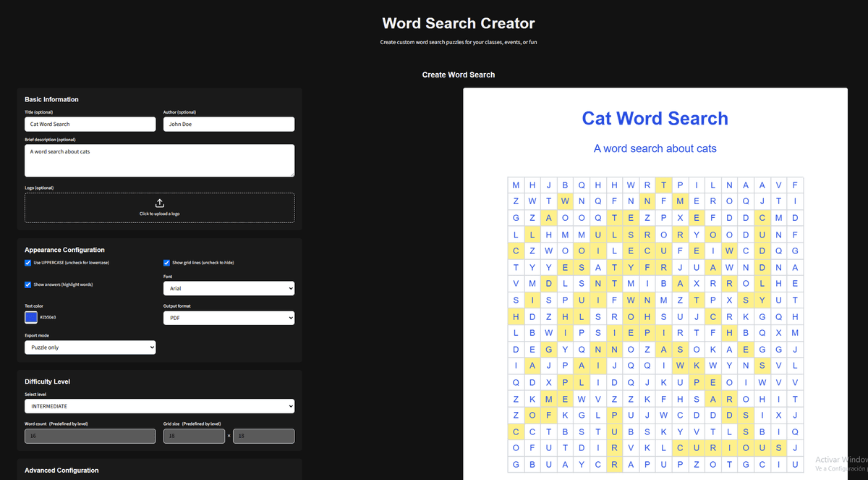
Task: Click the second Grid size field after the ×
Action: coord(263,436)
